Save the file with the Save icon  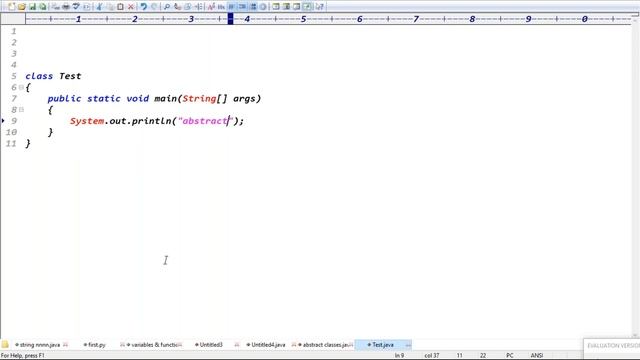32,7
